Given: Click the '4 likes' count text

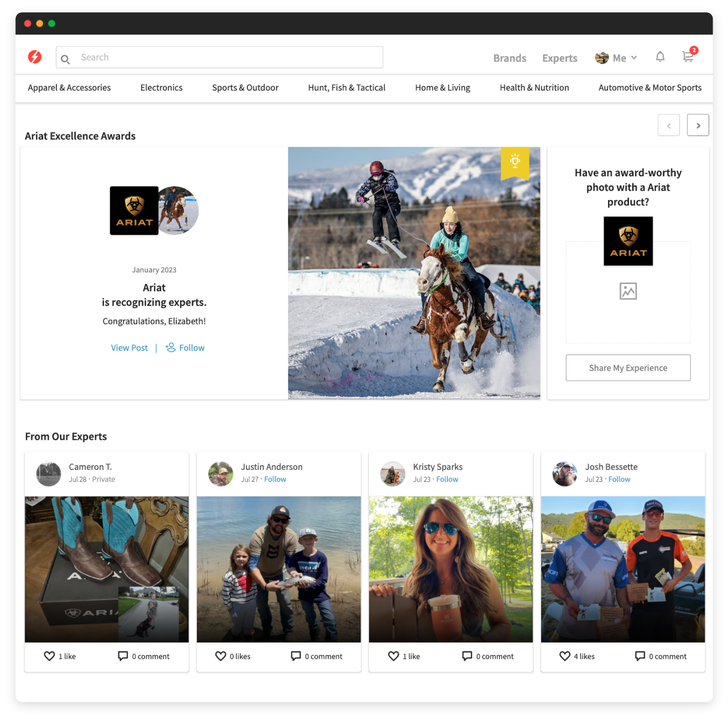Looking at the screenshot, I should (x=584, y=656).
